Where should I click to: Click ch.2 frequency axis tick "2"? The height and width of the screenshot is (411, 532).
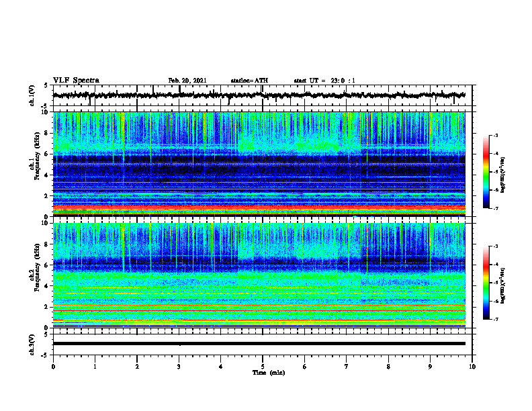tap(47, 307)
